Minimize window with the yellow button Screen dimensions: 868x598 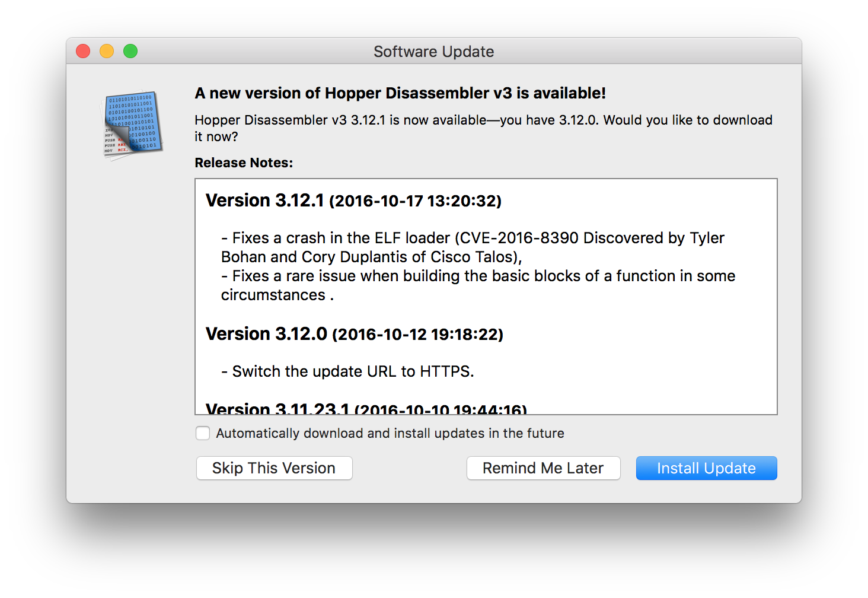[107, 52]
